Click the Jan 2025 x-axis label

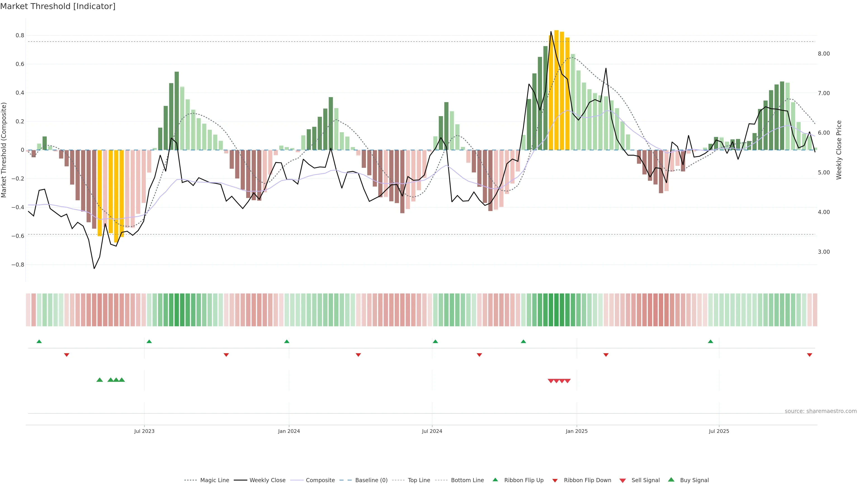coord(577,431)
